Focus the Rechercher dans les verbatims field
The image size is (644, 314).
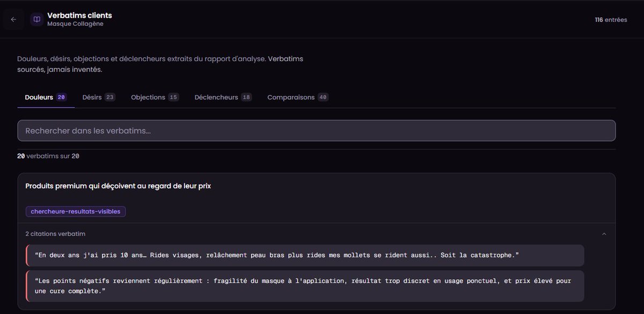(317, 131)
